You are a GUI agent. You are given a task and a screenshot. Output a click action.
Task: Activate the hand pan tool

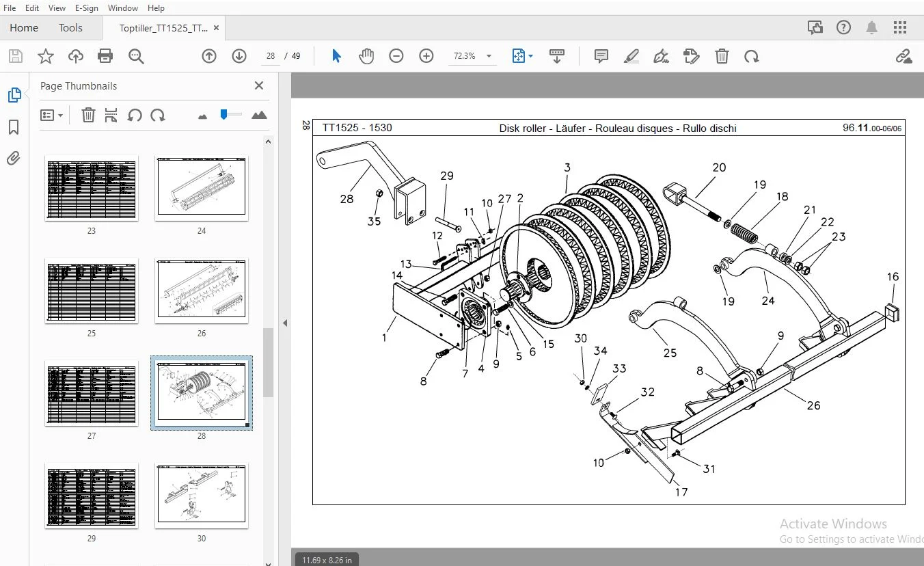pos(366,56)
